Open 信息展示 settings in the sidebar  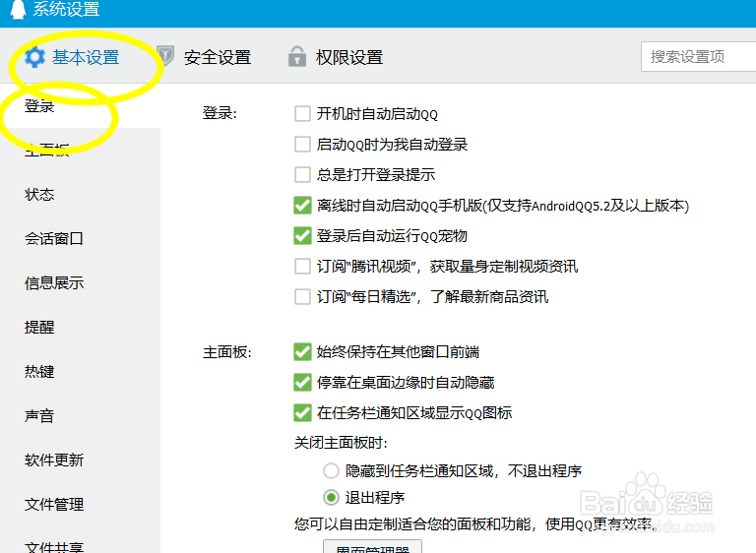pyautogui.click(x=54, y=283)
